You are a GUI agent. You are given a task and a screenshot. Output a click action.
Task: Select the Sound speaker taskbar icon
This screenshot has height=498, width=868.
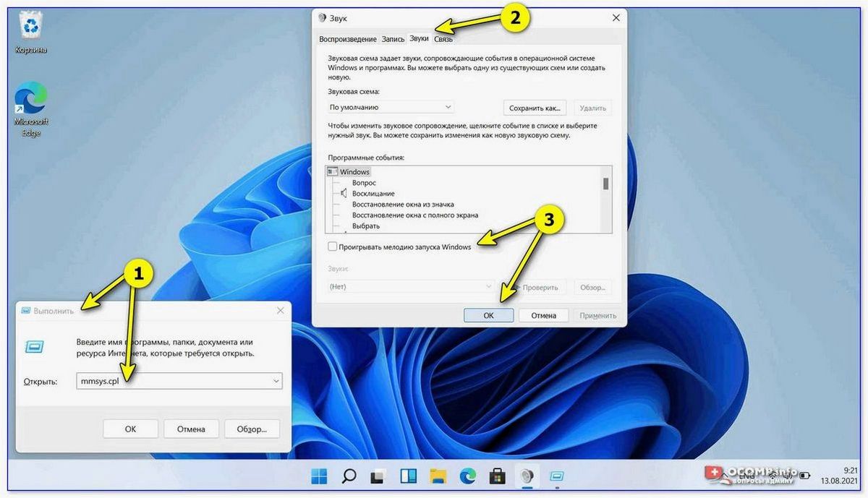point(527,476)
